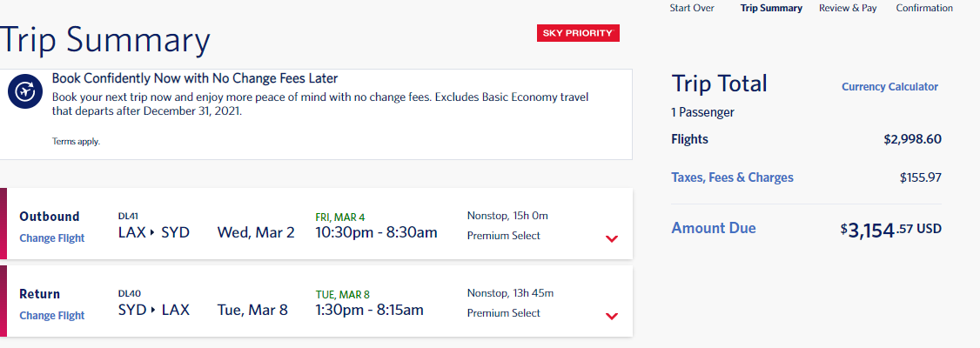Select the Trip Summary step
The height and width of the screenshot is (348, 980).
coord(771,8)
